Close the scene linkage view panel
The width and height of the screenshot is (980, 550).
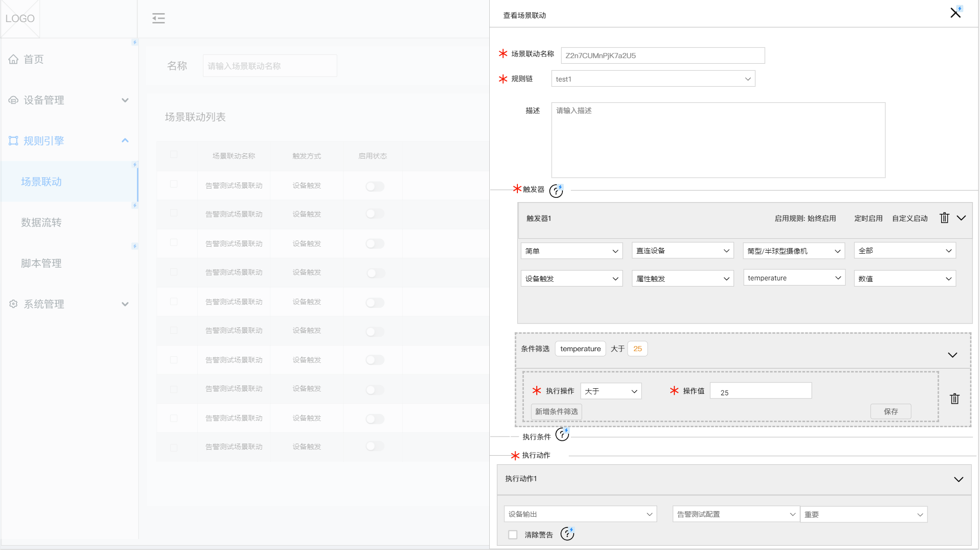955,13
